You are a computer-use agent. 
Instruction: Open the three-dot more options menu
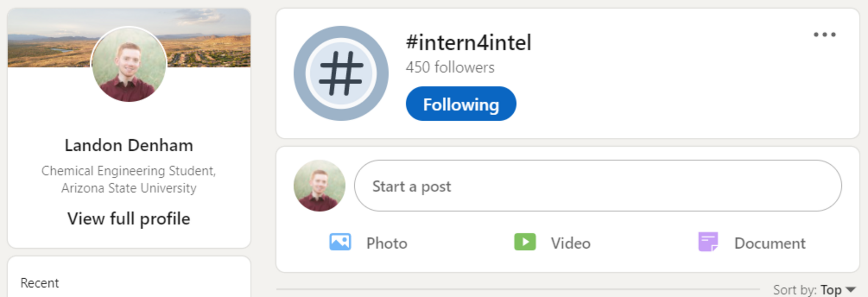824,35
